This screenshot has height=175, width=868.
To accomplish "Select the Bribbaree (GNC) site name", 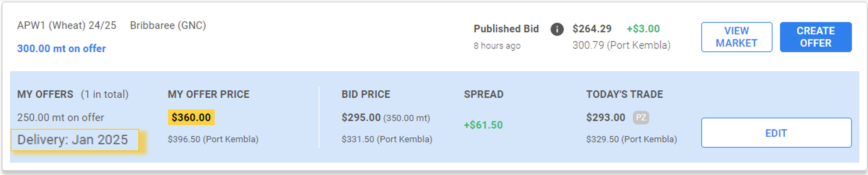I will pos(168,25).
